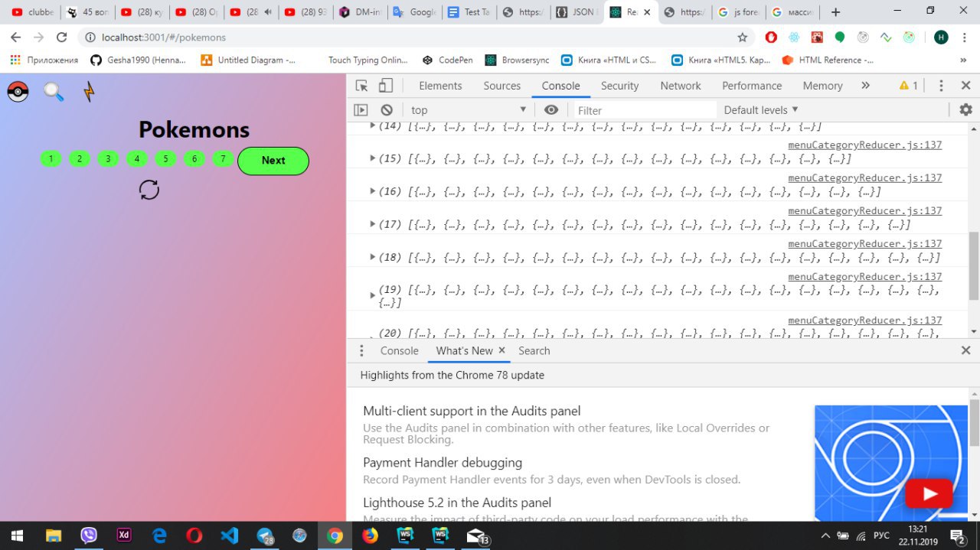Viewport: 980px width, 550px height.
Task: Click the console Filter input field
Action: pyautogui.click(x=645, y=110)
